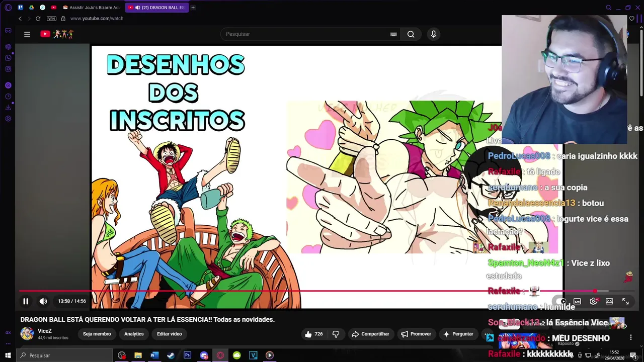The width and height of the screenshot is (644, 362).
Task: Open the ViceZ channel avatar
Action: [x=27, y=333]
